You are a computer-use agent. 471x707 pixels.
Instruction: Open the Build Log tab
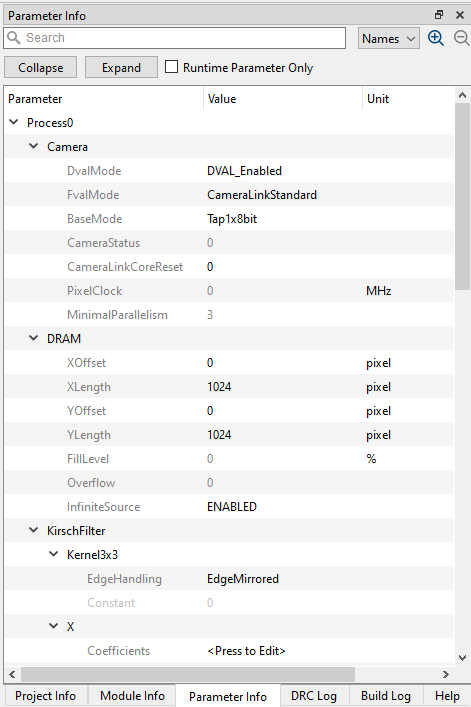tap(386, 696)
